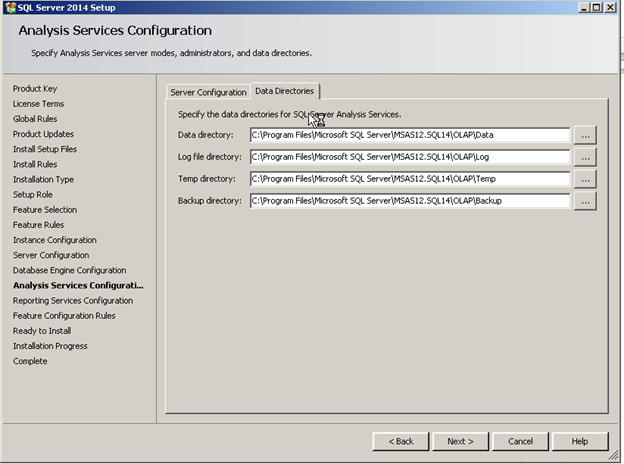Switch to the Server Configuration tab
This screenshot has width=624, height=464.
(208, 92)
